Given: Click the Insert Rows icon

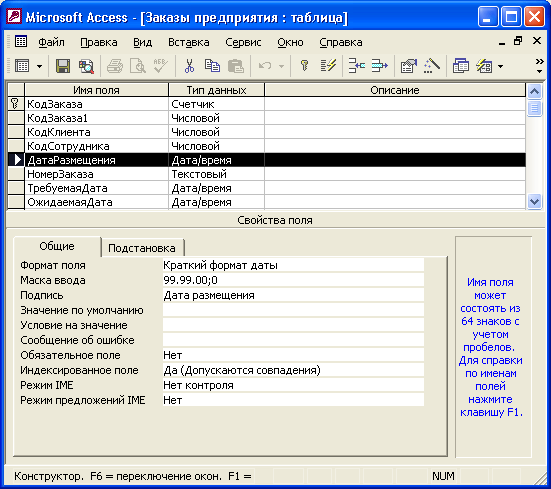Looking at the screenshot, I should (x=356, y=66).
